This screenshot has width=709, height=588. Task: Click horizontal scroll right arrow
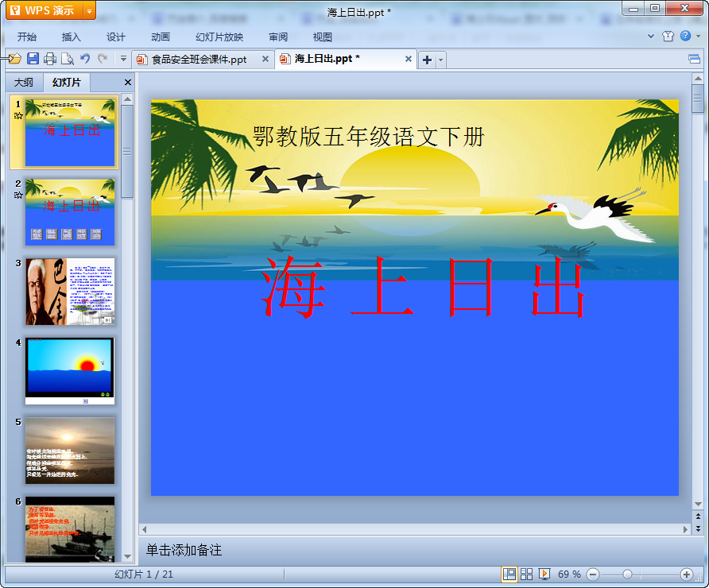click(685, 528)
